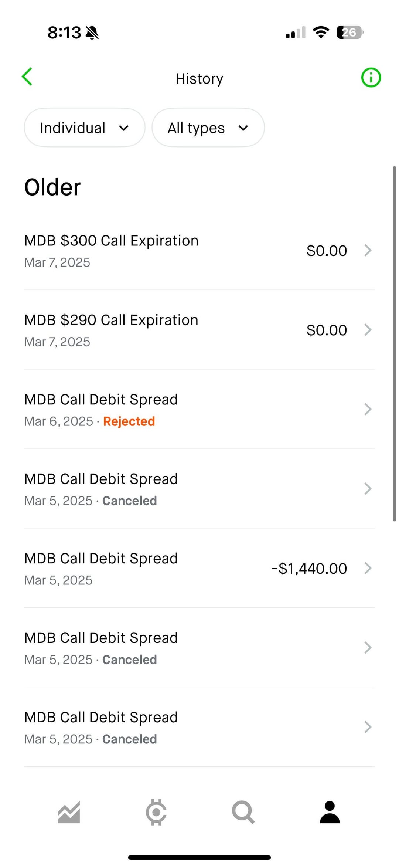The height and width of the screenshot is (868, 399).
Task: Tap the $0.00 amount for $300 call
Action: pyautogui.click(x=327, y=251)
